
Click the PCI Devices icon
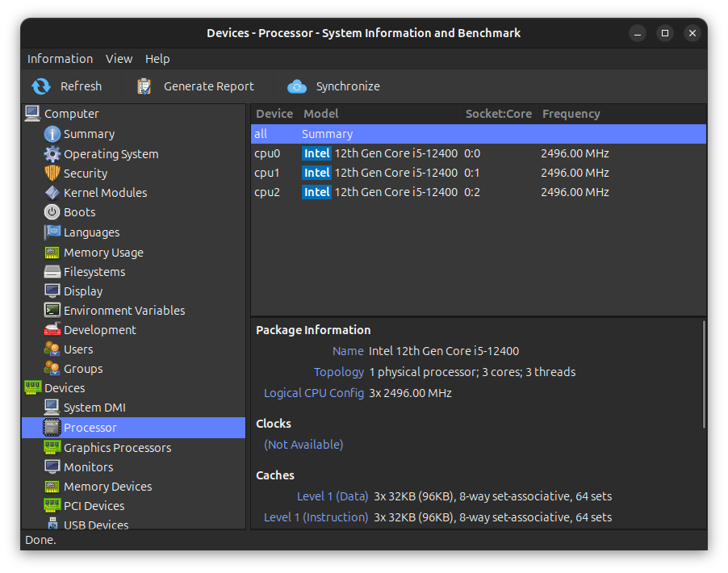[52, 505]
